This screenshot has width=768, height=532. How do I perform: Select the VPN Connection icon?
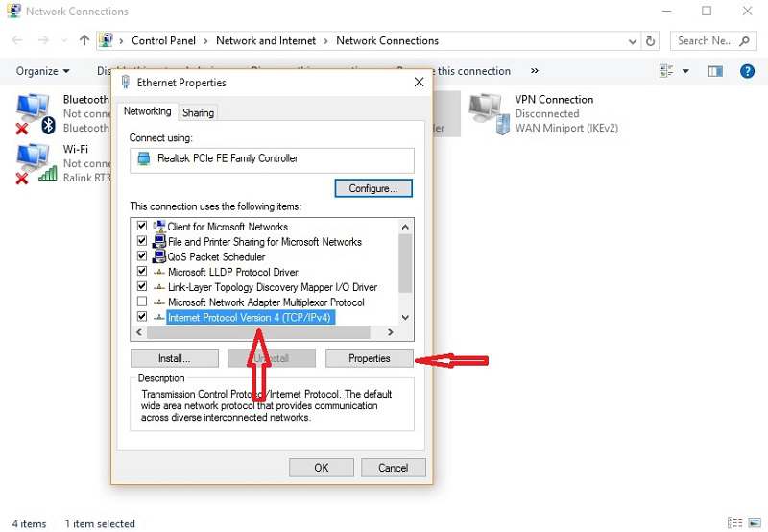tap(488, 113)
